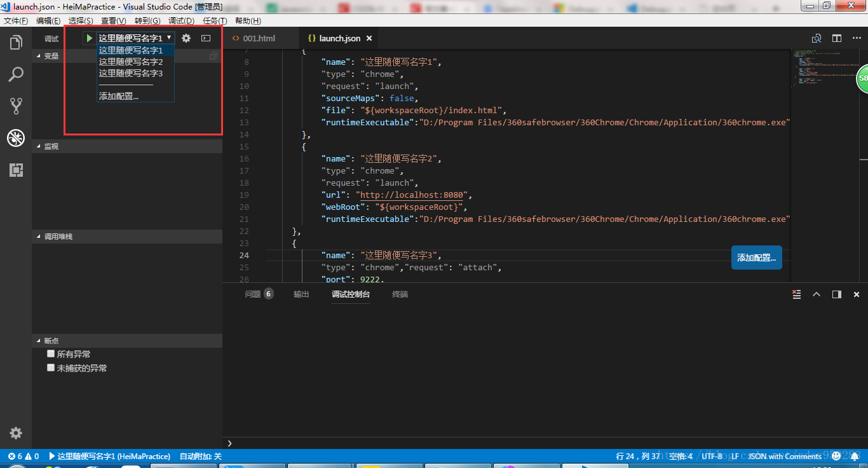Open the 任务(T) menu
Image resolution: width=868 pixels, height=468 pixels.
(215, 21)
